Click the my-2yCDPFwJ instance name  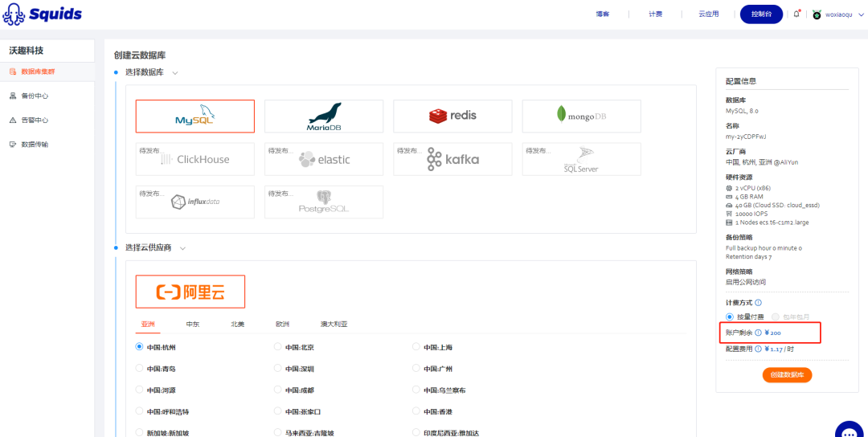[x=746, y=136]
